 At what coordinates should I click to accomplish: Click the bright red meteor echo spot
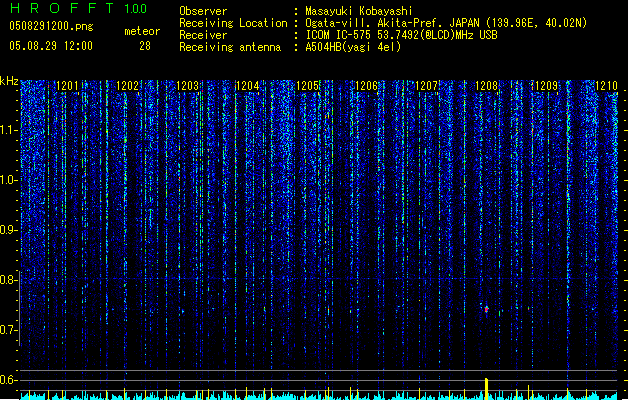tap(487, 309)
